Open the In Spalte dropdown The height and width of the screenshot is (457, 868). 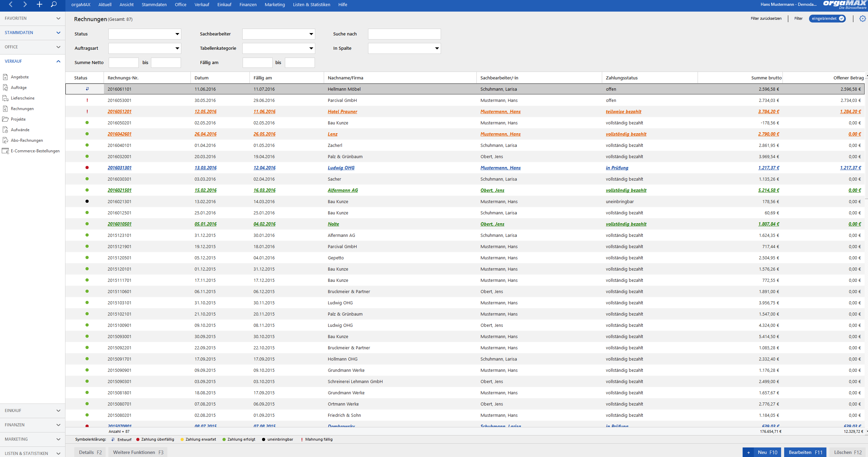click(x=404, y=48)
